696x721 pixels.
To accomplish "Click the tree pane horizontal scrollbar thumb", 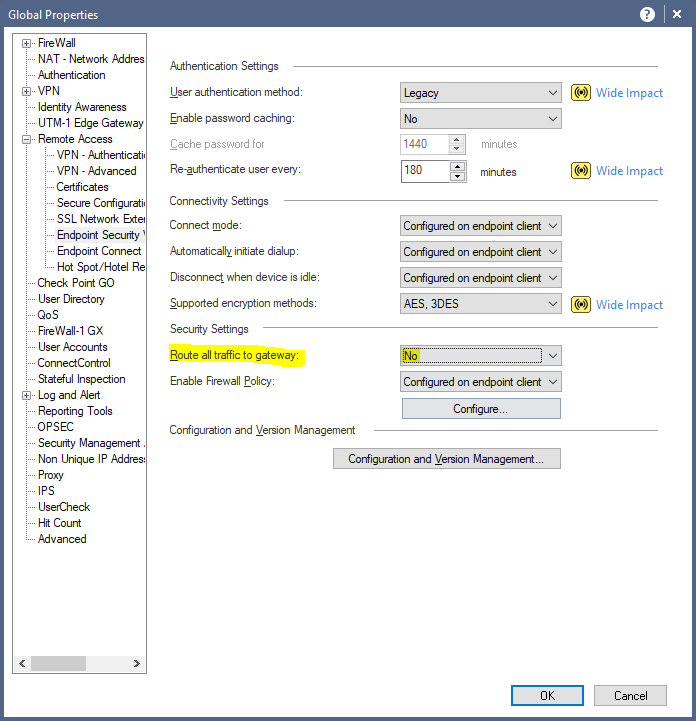I will [x=58, y=664].
